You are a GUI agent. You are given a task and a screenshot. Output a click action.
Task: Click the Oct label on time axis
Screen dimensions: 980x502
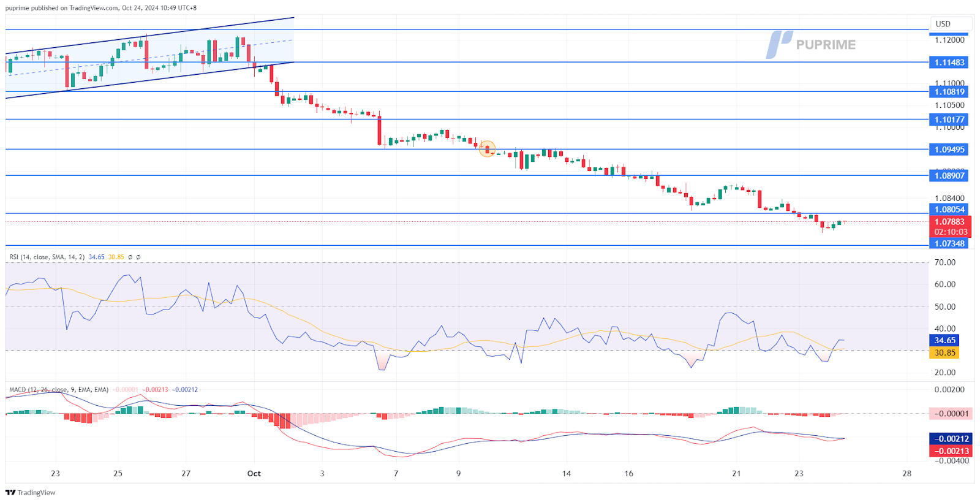click(x=254, y=474)
